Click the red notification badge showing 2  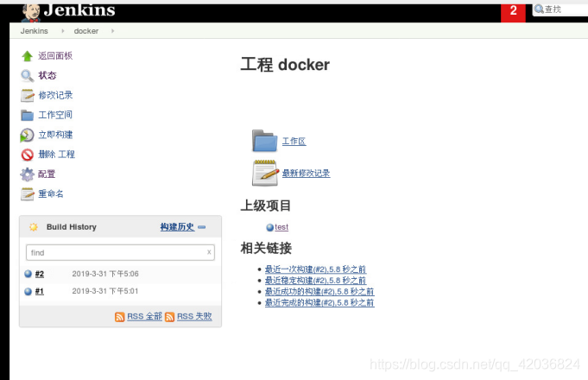point(513,11)
